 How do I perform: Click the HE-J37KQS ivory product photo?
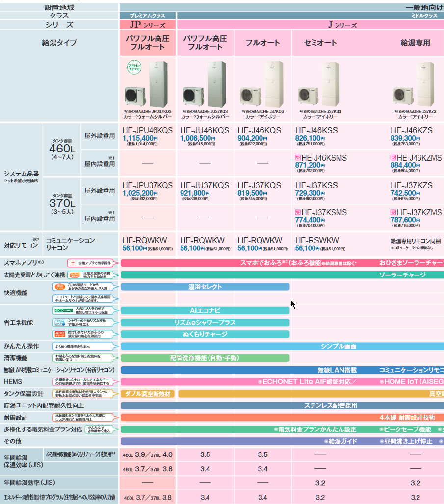262,84
